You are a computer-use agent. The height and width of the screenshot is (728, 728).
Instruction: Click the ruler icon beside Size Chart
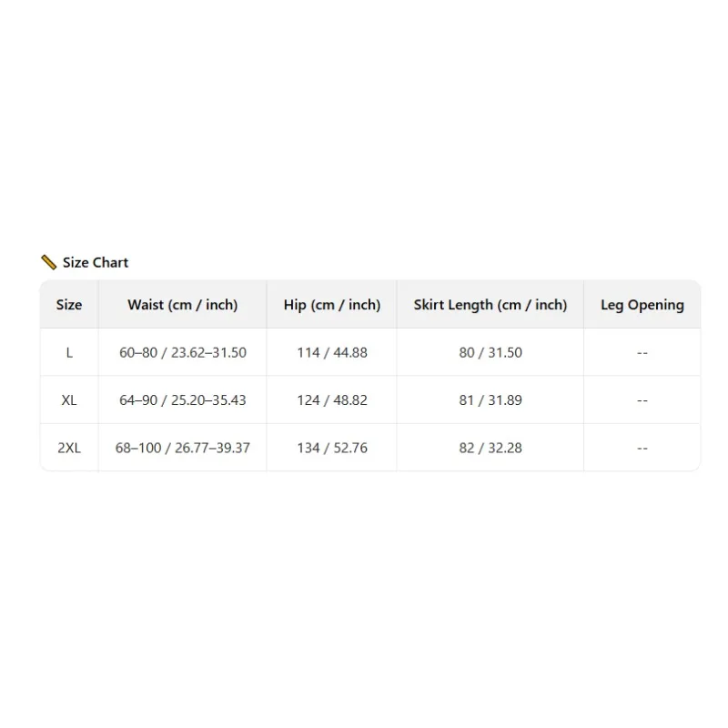pos(49,262)
